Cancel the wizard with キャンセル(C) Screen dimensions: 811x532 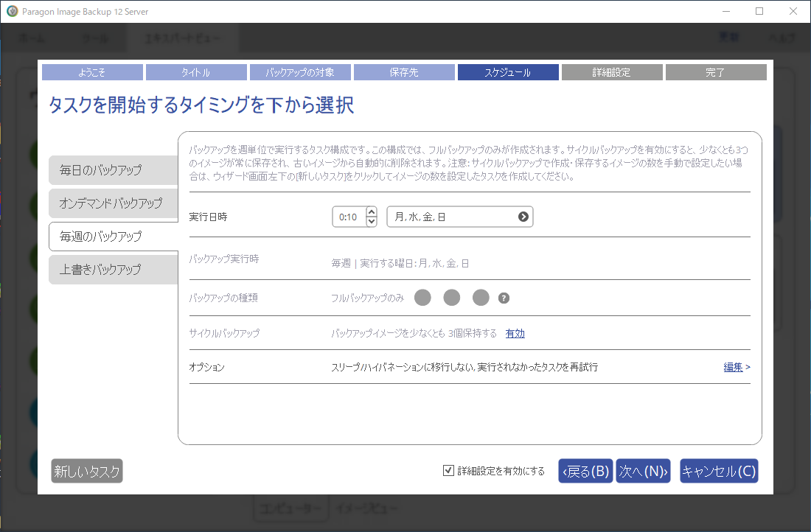[x=718, y=472]
